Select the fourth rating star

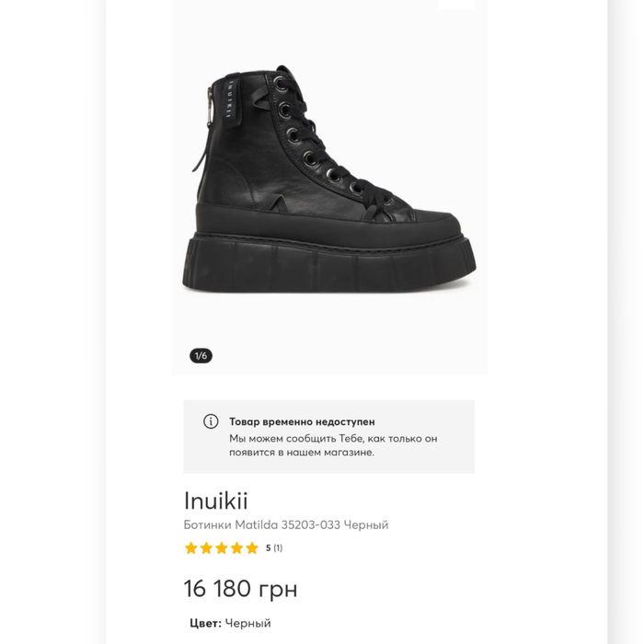coord(236,548)
